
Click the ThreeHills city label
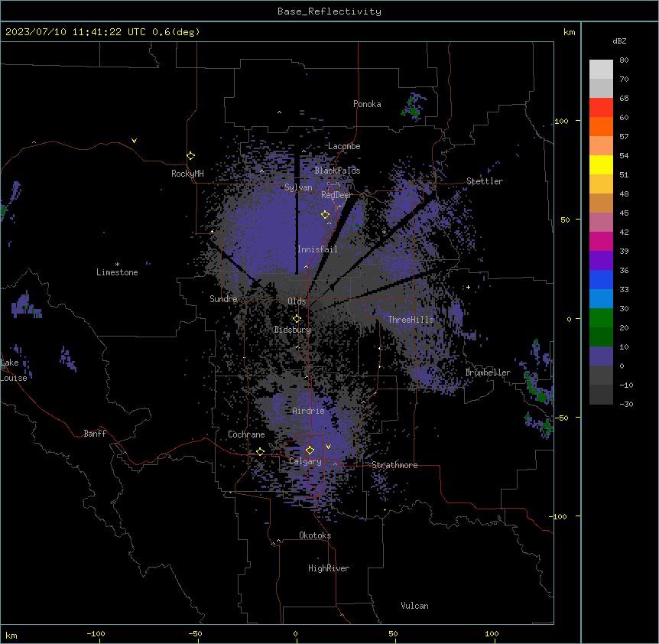411,320
